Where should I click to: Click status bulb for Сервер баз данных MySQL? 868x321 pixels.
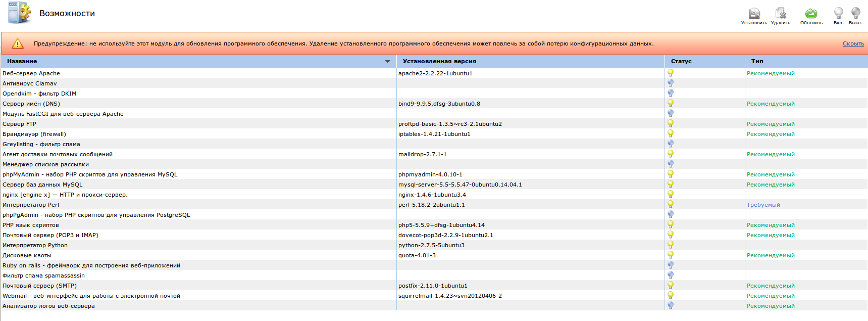coord(671,184)
